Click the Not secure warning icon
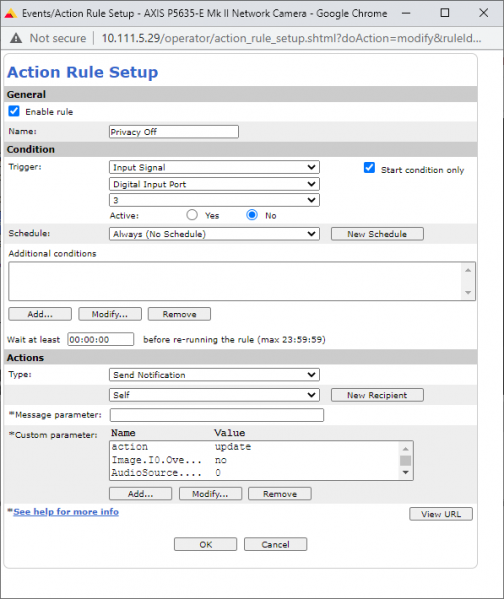504x599 pixels. pyautogui.click(x=16, y=38)
